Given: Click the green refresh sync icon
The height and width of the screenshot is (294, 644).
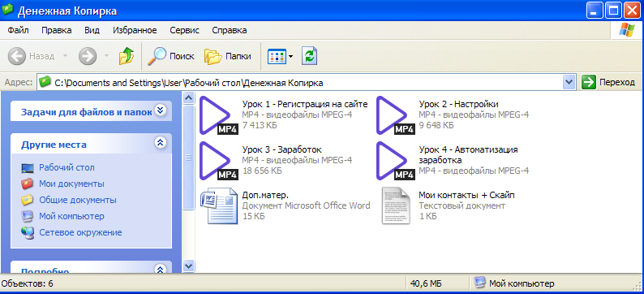Looking at the screenshot, I should 309,56.
